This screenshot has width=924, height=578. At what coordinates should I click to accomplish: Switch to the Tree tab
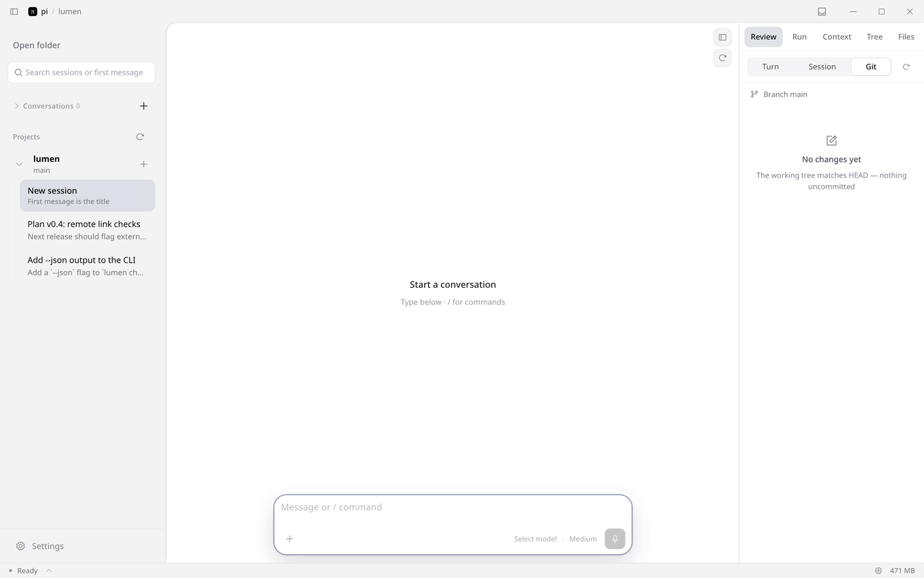tap(875, 37)
